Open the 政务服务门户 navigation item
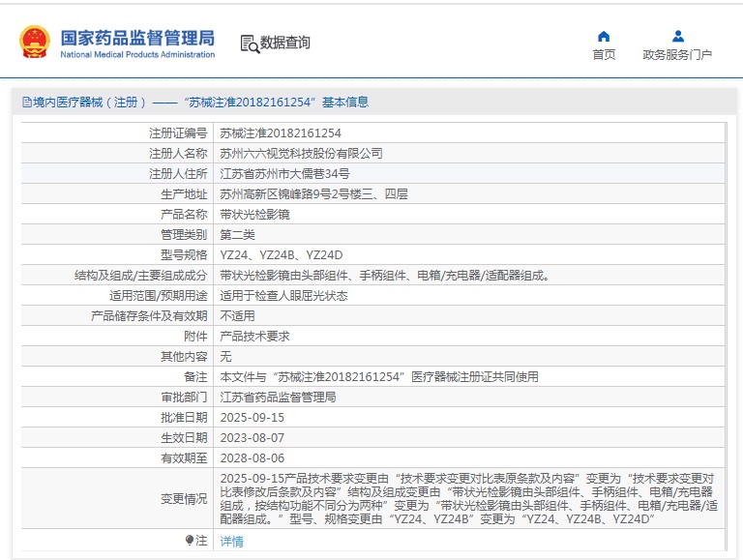Screen dimensions: 743x560 point(677,55)
